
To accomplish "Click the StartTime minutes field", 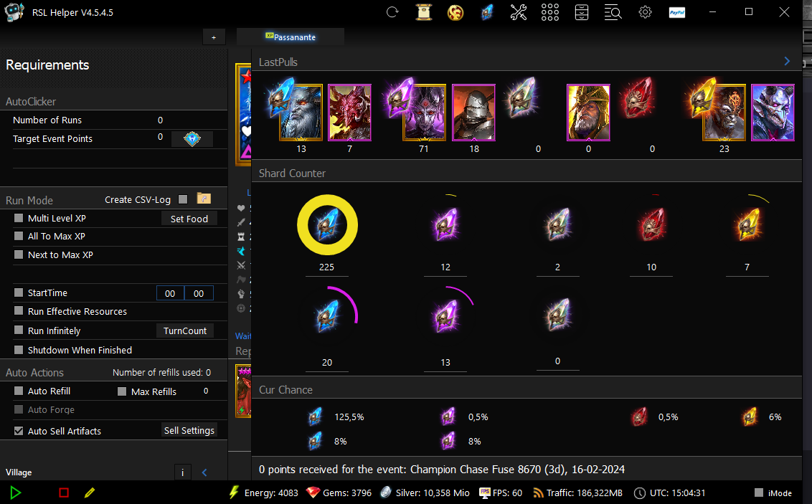I will [x=199, y=293].
